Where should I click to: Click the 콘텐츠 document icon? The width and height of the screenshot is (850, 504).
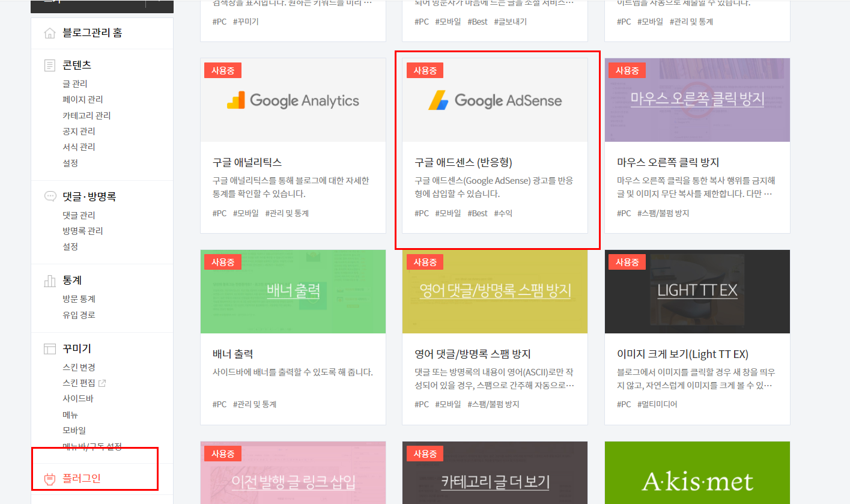point(50,65)
